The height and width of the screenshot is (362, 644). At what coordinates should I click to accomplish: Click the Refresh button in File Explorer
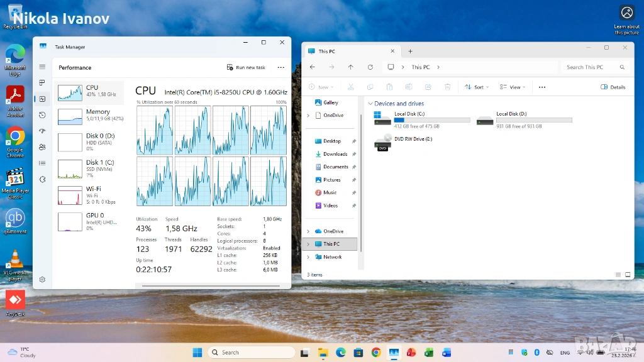pyautogui.click(x=370, y=67)
